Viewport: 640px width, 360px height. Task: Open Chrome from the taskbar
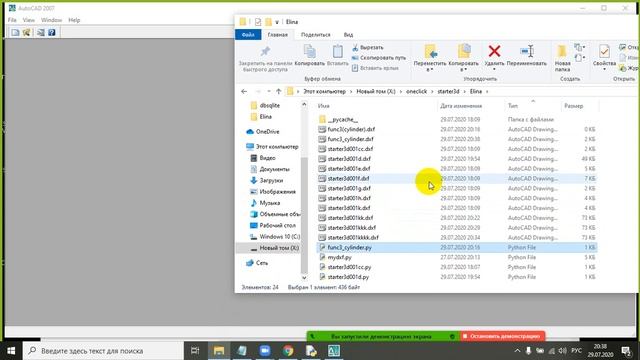[x=288, y=351]
